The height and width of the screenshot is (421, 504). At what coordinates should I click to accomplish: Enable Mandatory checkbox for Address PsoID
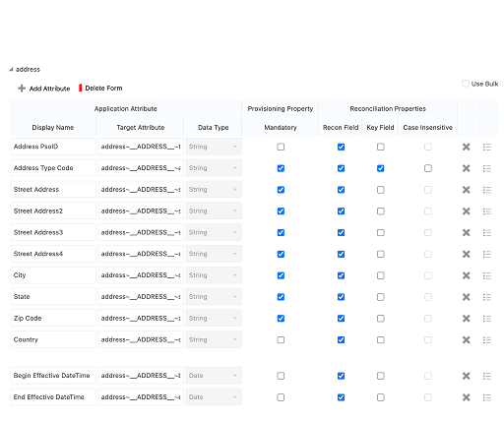[x=281, y=147]
